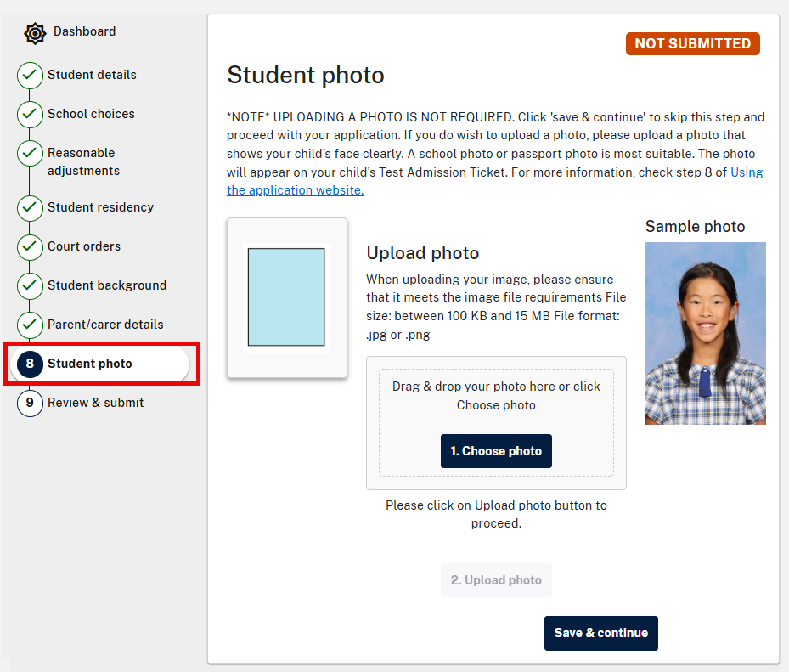
Task: Click the Dashboard gear logo icon
Action: pyautogui.click(x=35, y=33)
